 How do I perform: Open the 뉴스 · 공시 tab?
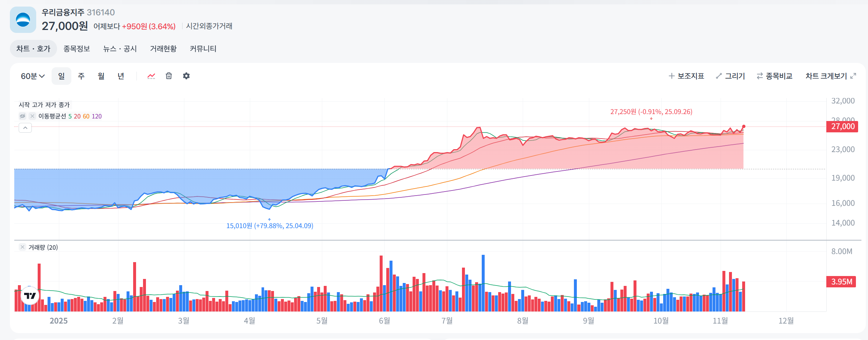(x=120, y=49)
